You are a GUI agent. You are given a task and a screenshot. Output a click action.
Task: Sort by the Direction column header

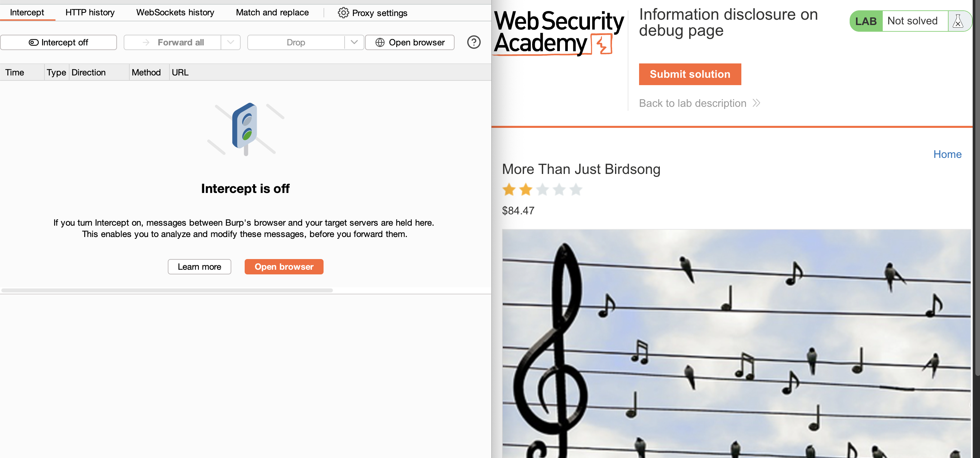point(89,72)
